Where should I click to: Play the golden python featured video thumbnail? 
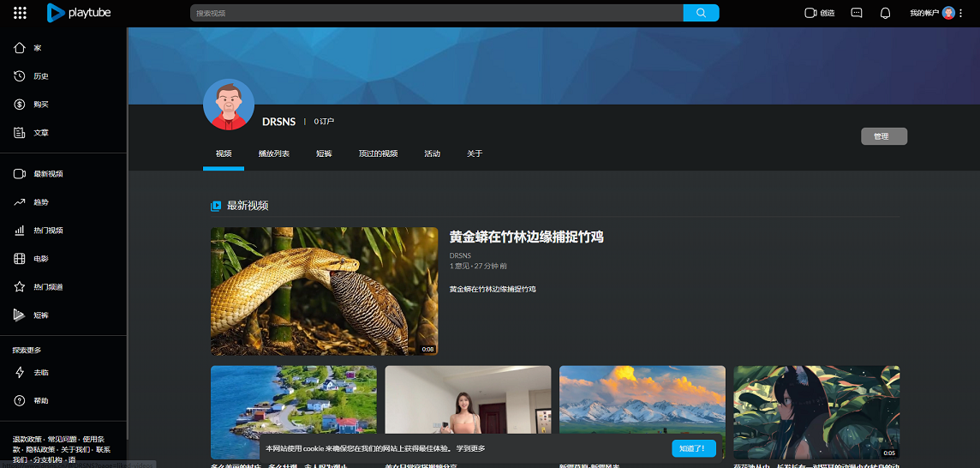324,291
